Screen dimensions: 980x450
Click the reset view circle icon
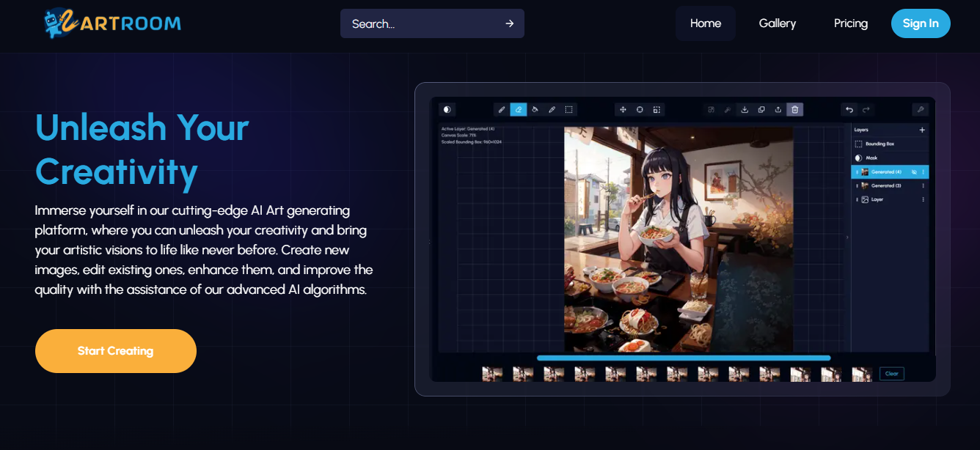coord(640,109)
